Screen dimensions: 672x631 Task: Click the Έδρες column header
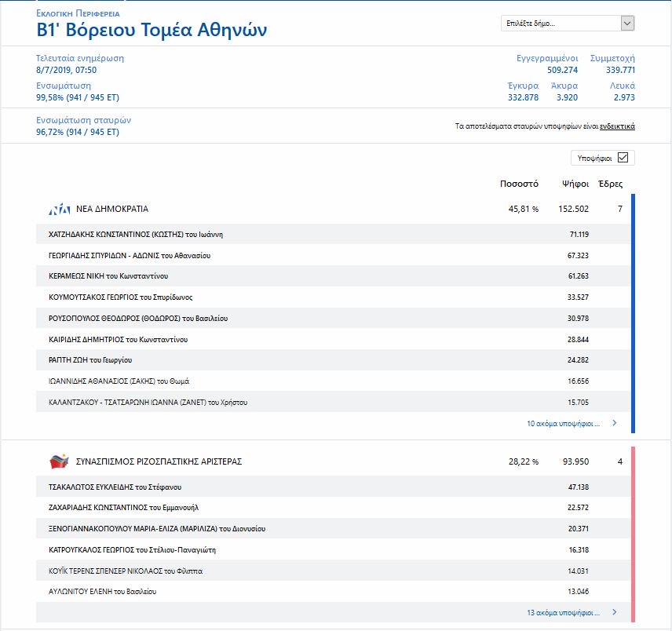pos(610,184)
